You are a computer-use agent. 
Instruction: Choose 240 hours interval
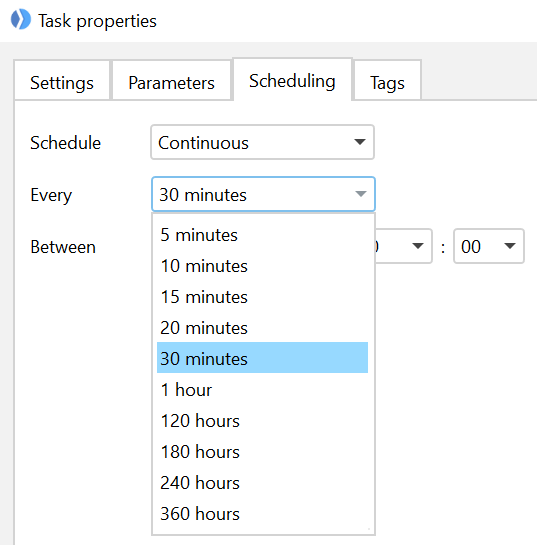click(x=262, y=482)
